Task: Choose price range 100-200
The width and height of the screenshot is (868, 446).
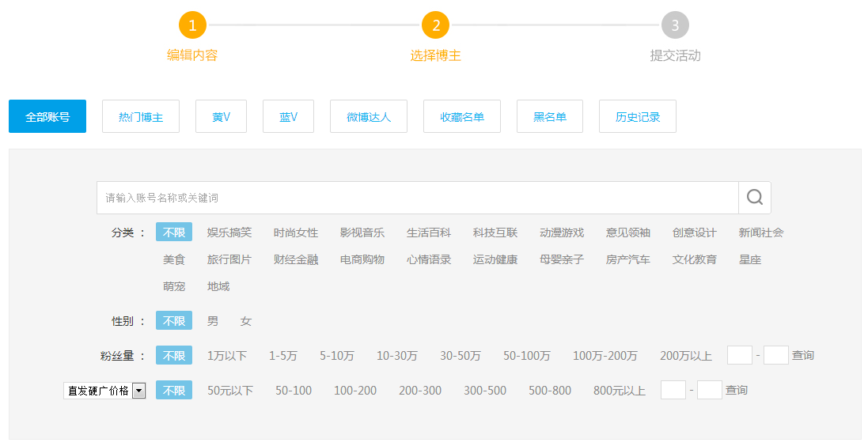Action: [355, 391]
